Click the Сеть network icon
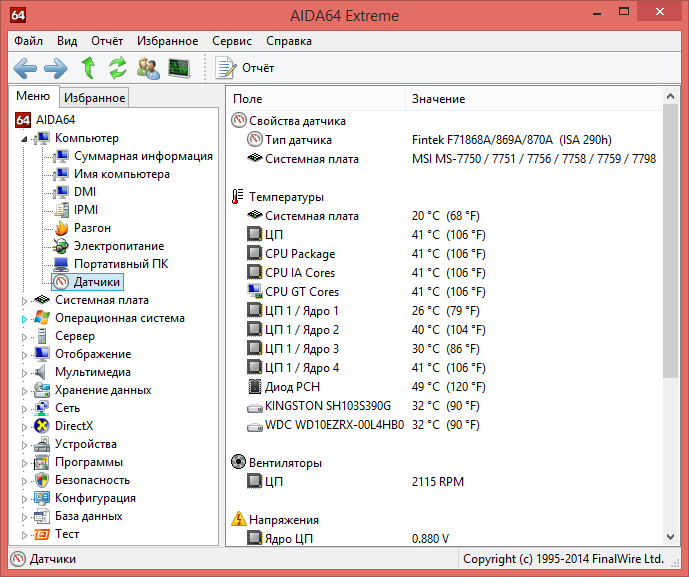This screenshot has height=577, width=689. [42, 408]
